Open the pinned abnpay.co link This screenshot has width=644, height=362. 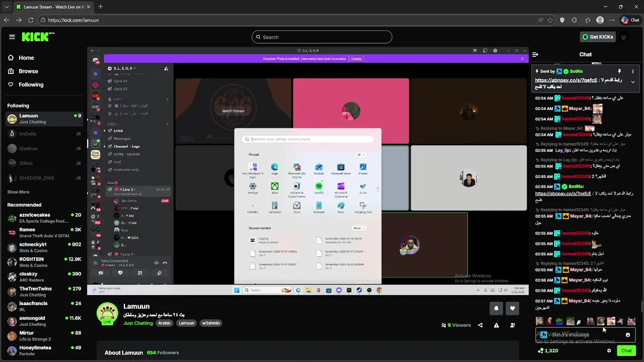[x=566, y=80]
